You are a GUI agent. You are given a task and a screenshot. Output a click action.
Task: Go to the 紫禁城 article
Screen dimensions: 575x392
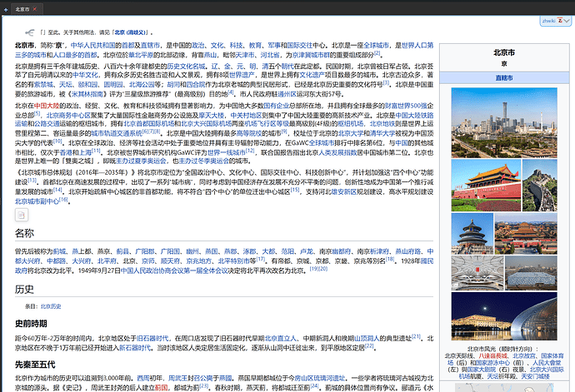[43, 84]
